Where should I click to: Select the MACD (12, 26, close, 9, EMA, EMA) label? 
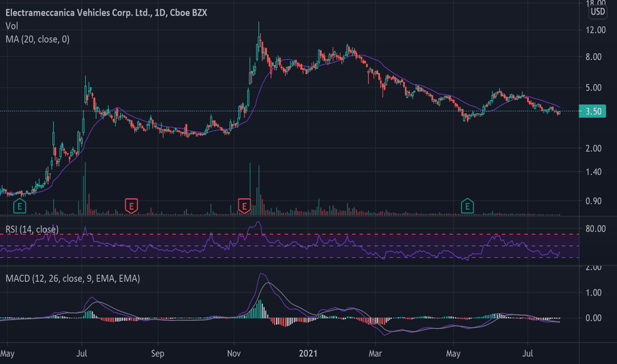point(73,279)
